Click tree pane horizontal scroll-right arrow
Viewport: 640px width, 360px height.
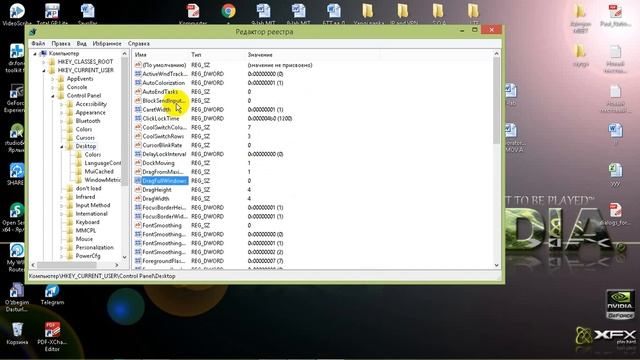(x=117, y=265)
